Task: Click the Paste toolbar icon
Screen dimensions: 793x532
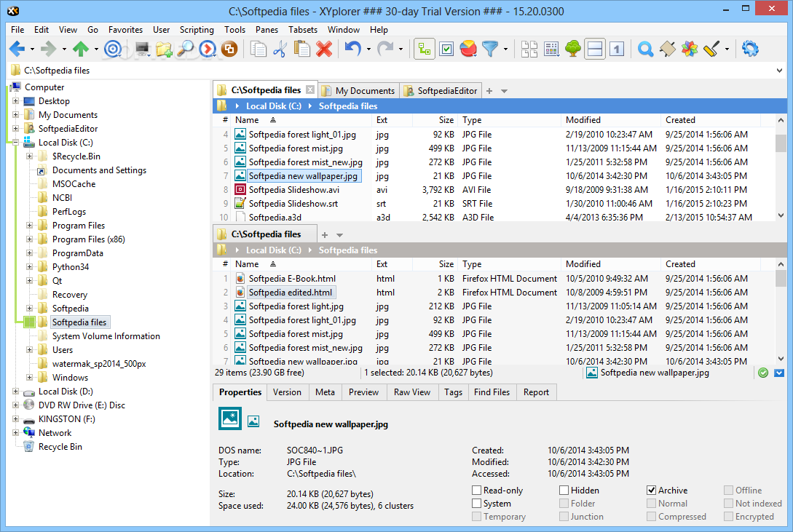Action: click(301, 49)
